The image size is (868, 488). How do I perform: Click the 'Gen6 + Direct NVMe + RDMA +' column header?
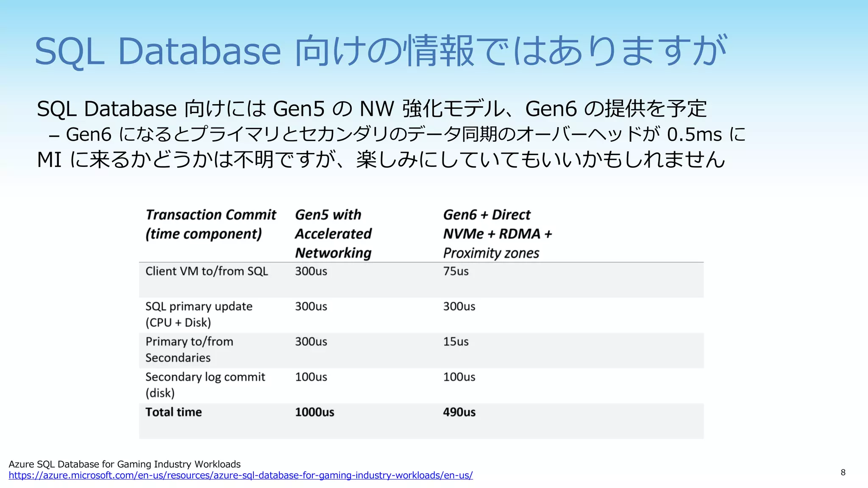click(x=498, y=233)
